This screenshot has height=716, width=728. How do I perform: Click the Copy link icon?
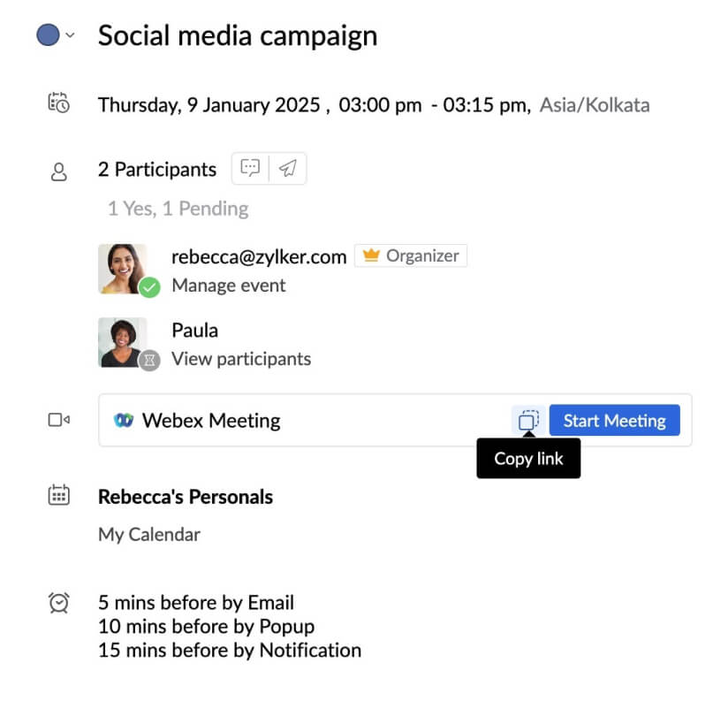[528, 421]
